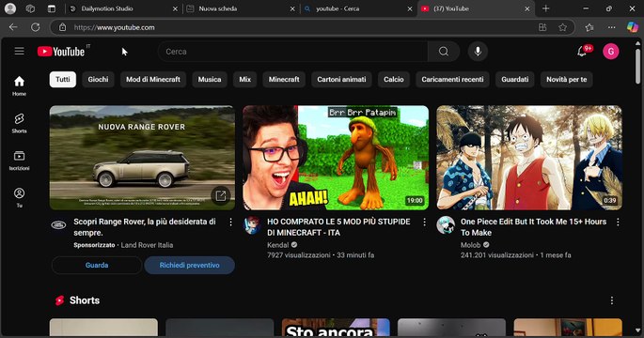The image size is (644, 338).
Task: Select the Calcio filter chip
Action: click(x=394, y=79)
